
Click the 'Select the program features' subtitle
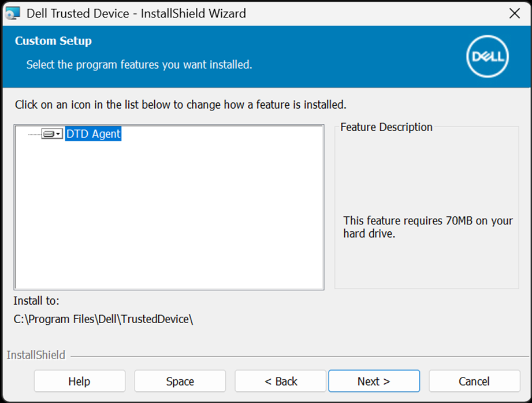coord(139,65)
